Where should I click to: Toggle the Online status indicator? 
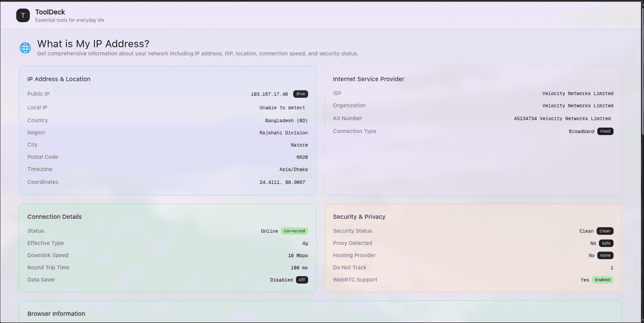[269, 231]
